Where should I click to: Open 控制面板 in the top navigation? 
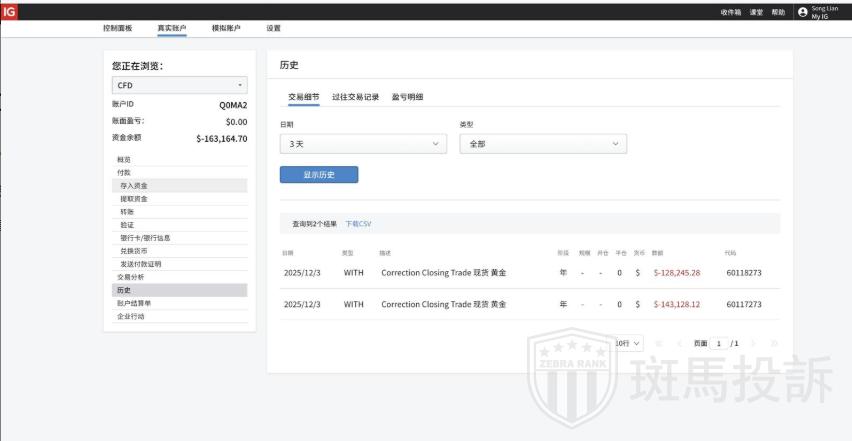coord(117,28)
